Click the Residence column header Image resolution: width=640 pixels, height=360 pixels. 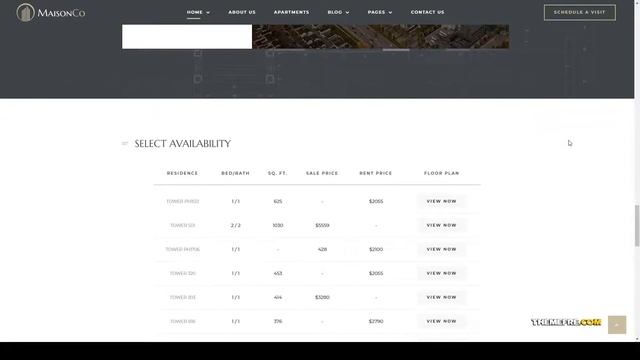[x=182, y=173]
